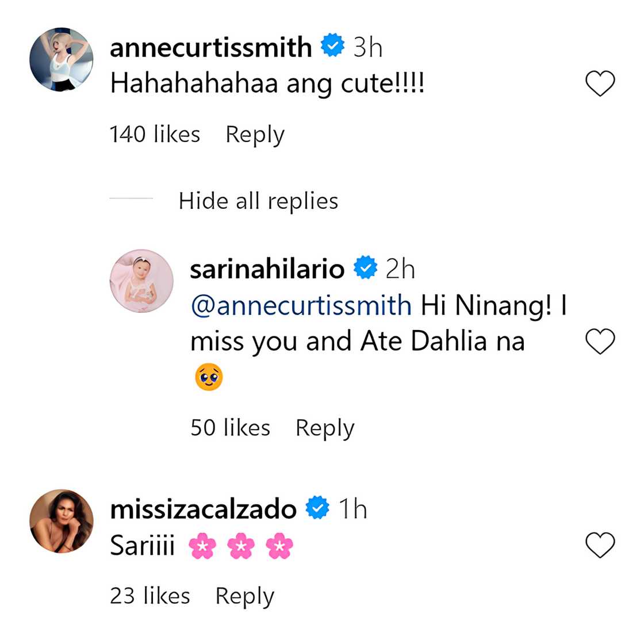Screen dimensions: 644x644
Task: Click missizacalzado's blue verified checkmark
Action: 317,508
